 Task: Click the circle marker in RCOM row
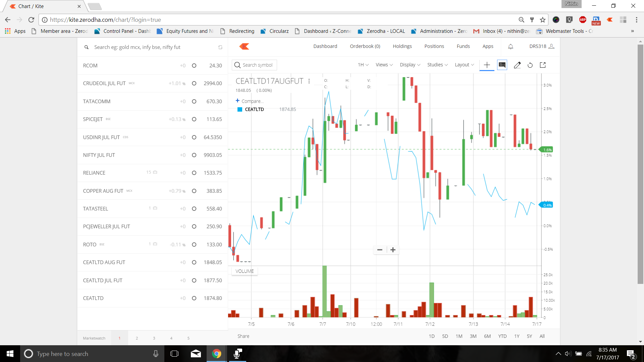(x=194, y=66)
